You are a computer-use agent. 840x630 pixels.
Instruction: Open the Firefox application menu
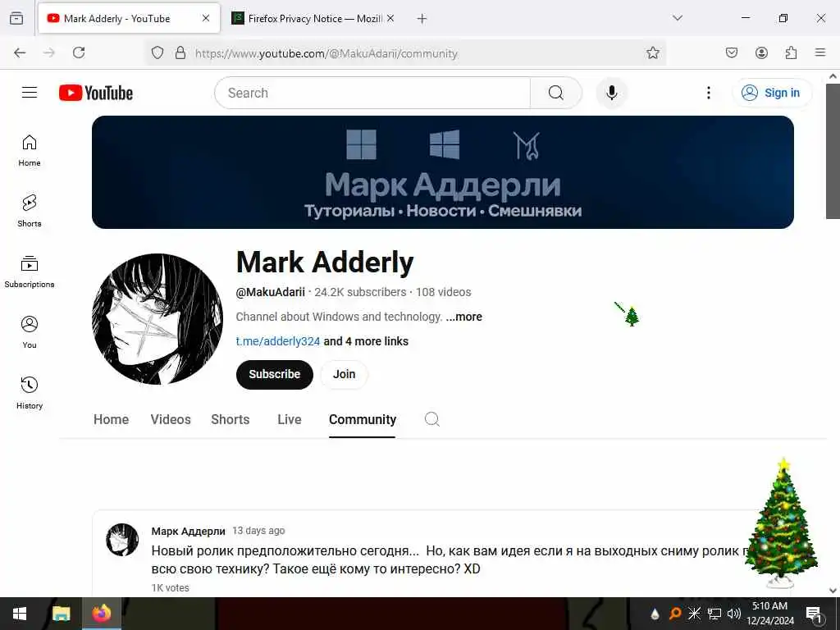(820, 52)
